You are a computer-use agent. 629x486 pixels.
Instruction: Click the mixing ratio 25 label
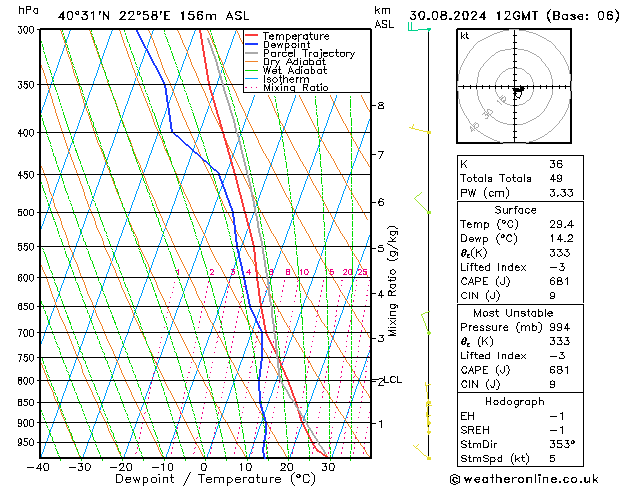click(x=362, y=272)
